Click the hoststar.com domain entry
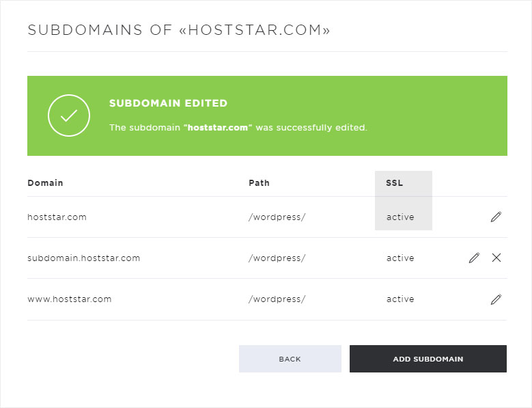 pos(57,217)
